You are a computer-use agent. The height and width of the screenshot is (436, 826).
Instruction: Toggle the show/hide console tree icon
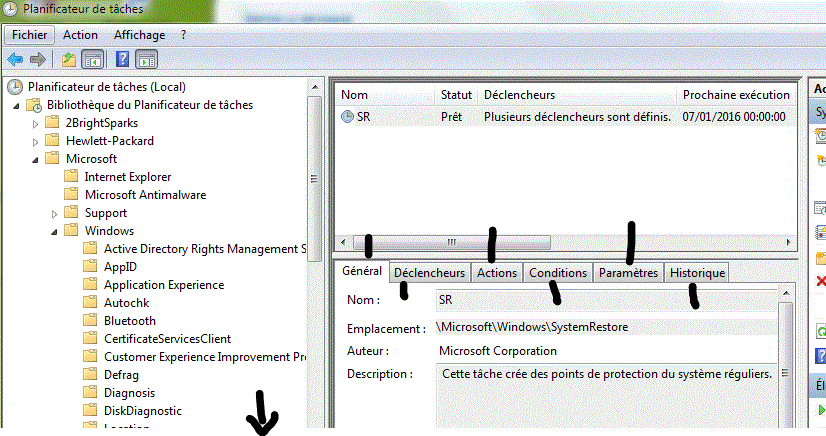pos(91,59)
